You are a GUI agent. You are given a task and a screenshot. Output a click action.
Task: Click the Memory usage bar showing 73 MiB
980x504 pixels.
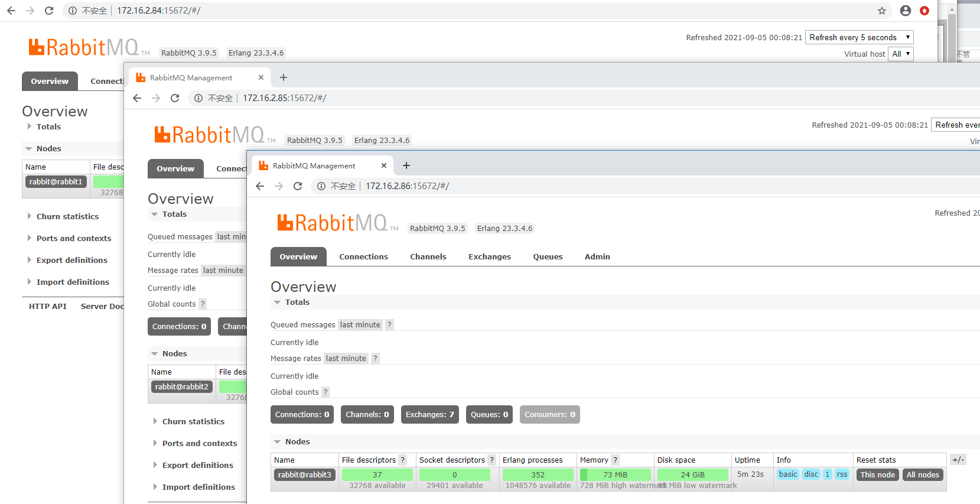click(616, 475)
